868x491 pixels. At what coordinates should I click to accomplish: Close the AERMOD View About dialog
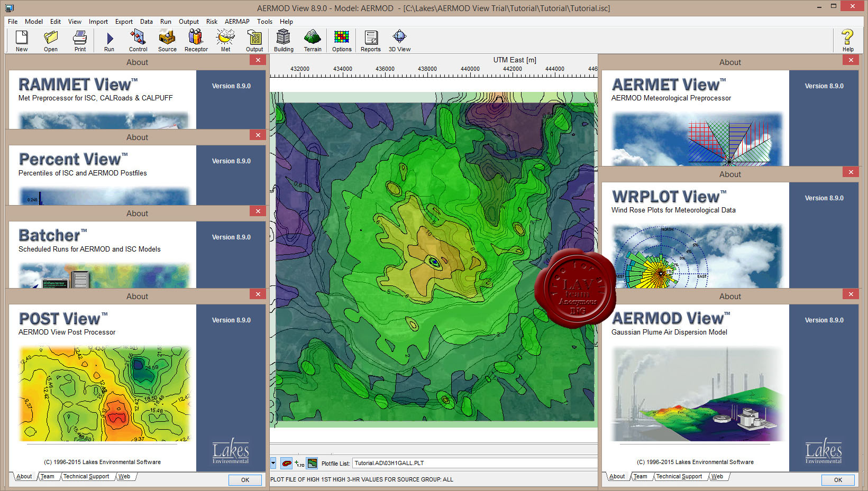click(x=851, y=294)
